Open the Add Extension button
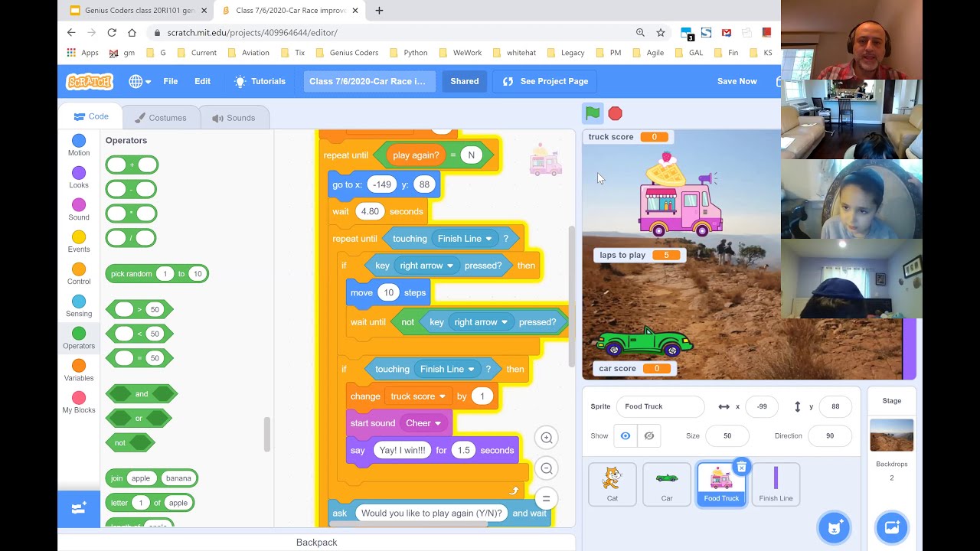 [79, 508]
